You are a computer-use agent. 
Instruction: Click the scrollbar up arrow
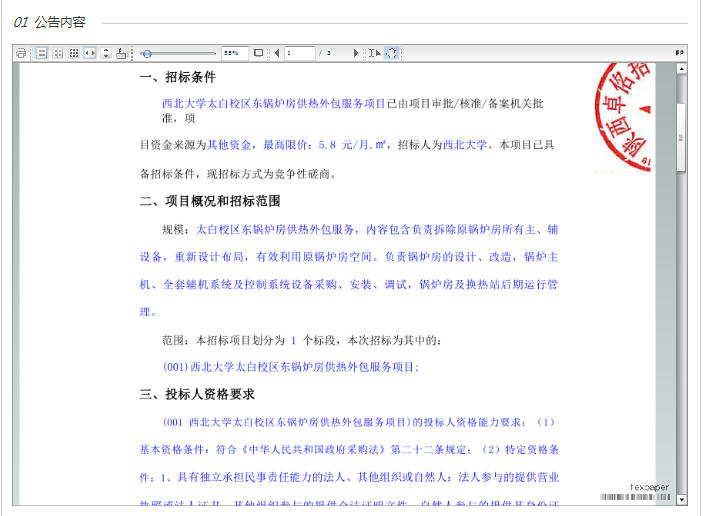coord(682,70)
